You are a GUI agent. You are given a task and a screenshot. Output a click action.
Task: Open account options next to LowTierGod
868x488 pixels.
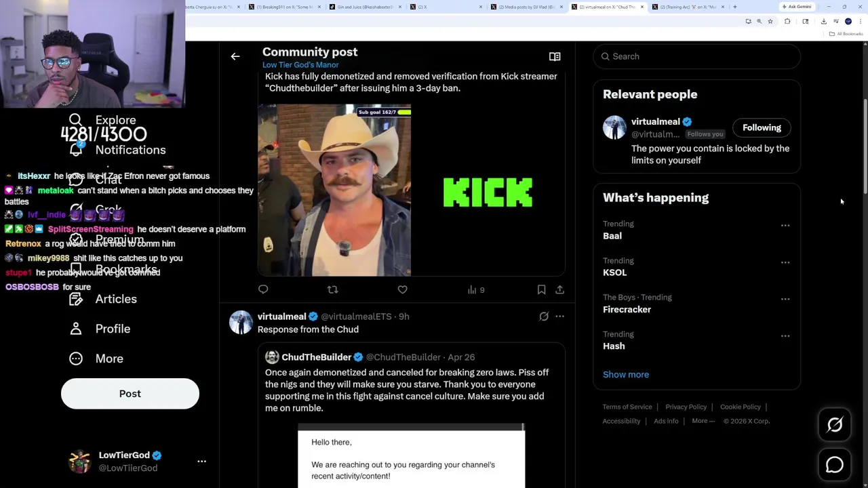[201, 461]
